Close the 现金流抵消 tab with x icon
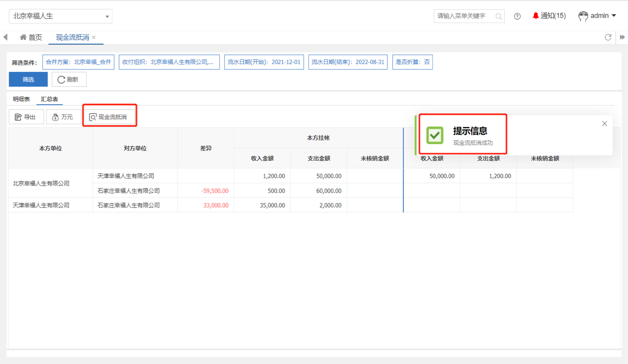This screenshot has width=628, height=364. click(x=94, y=37)
